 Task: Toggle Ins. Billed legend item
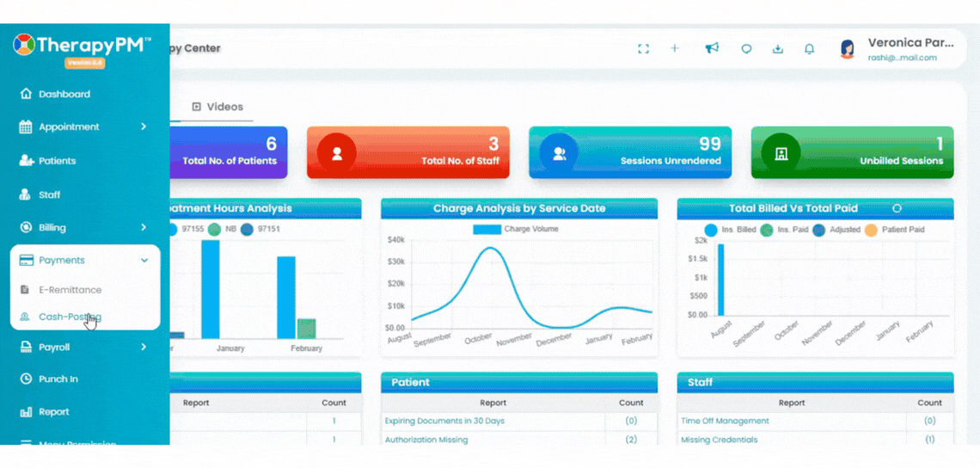click(x=730, y=230)
